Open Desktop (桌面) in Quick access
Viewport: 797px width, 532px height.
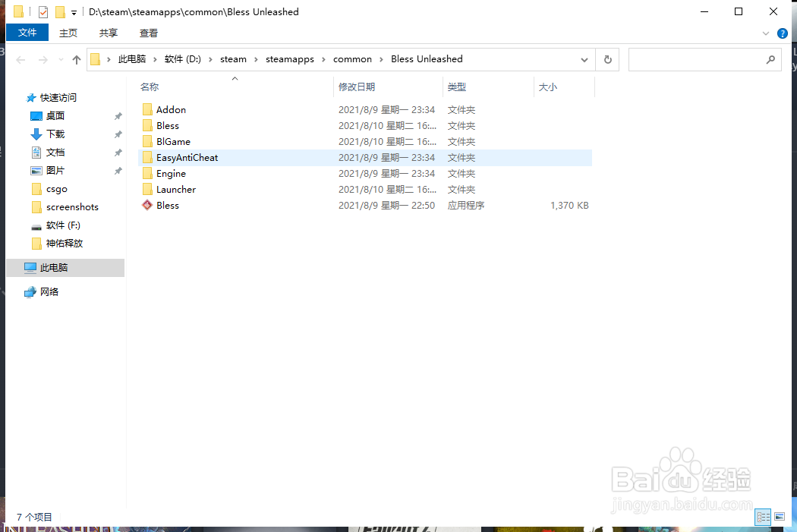(55, 116)
